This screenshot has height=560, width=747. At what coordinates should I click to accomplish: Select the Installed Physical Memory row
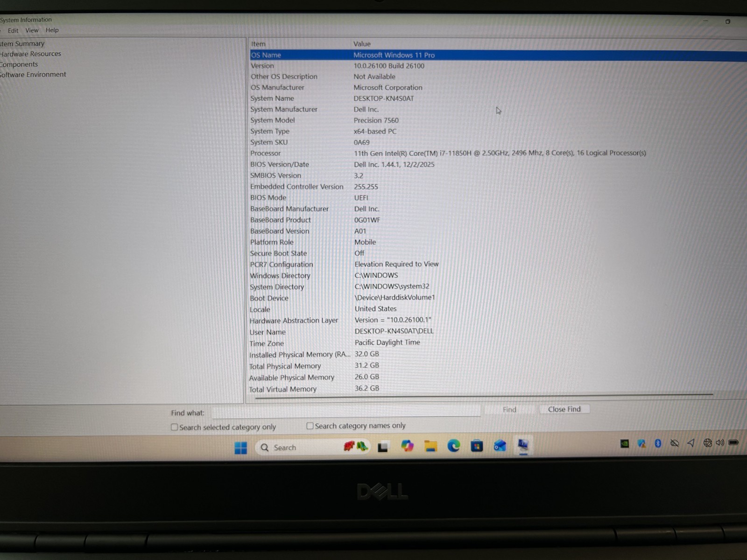pyautogui.click(x=498, y=354)
